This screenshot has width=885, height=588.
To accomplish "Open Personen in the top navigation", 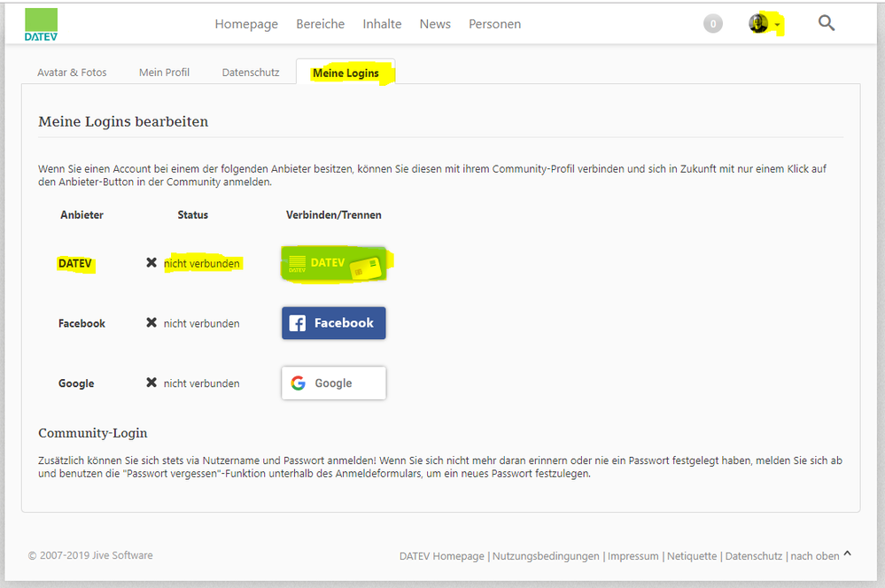I will [x=494, y=24].
